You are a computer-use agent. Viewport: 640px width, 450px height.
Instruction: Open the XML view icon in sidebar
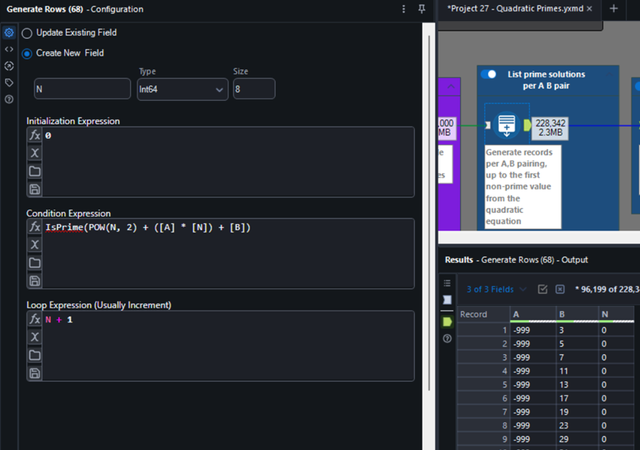point(9,49)
